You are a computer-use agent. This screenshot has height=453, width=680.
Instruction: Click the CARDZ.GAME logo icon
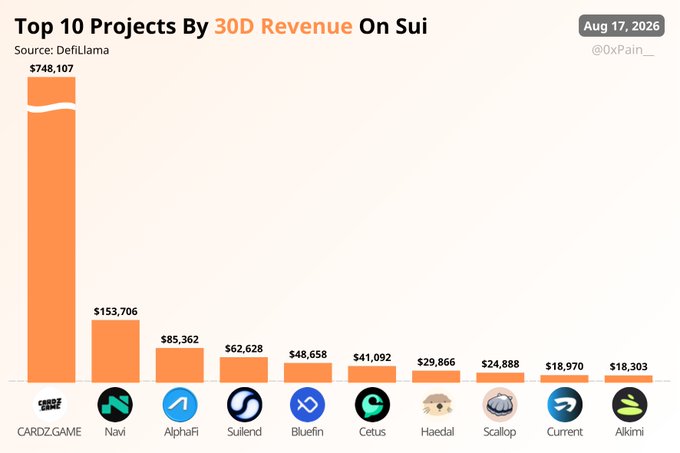[50, 404]
